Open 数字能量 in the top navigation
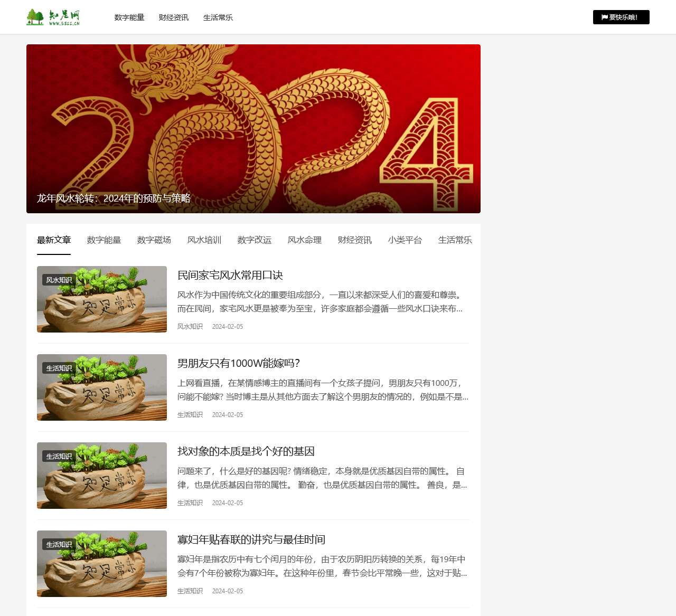The height and width of the screenshot is (616, 676). 129,17
